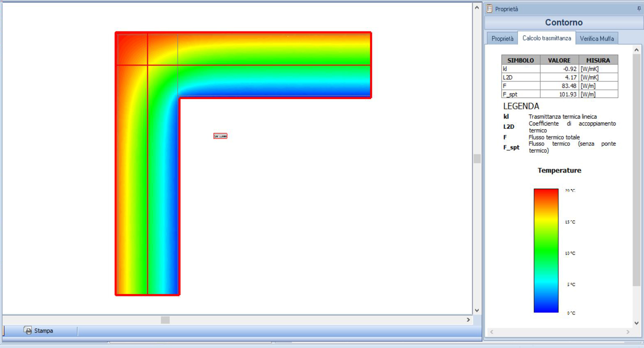The height and width of the screenshot is (348, 644).
Task: Select the Calcolo trasmittanza tab
Action: [x=547, y=38]
